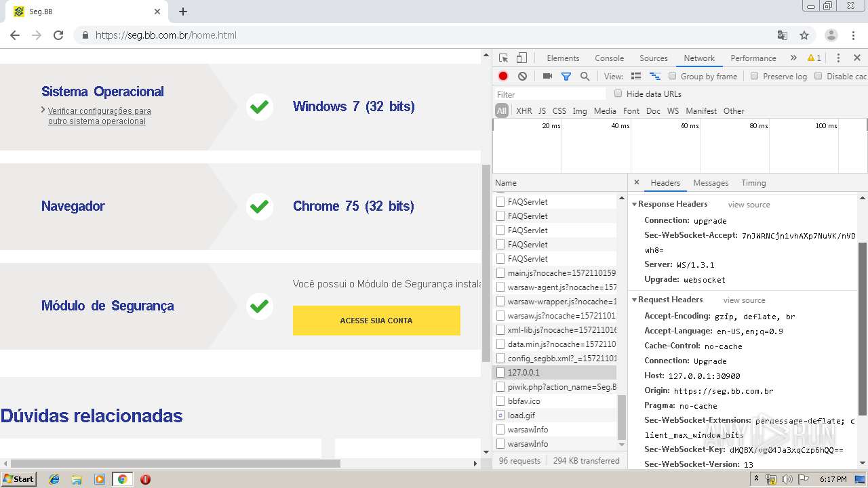Click the ACESSE SUA CONTA button
This screenshot has width=868, height=488.
pyautogui.click(x=376, y=321)
